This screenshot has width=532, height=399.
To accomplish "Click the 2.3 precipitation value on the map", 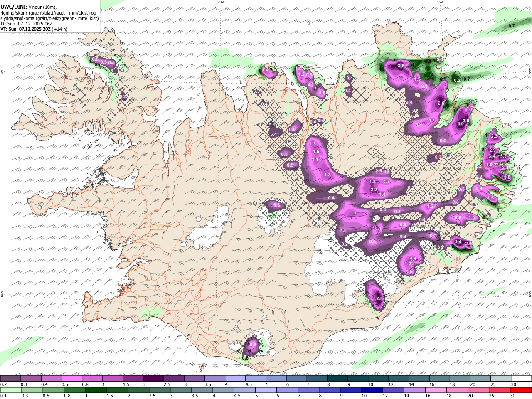I will click(494, 136).
